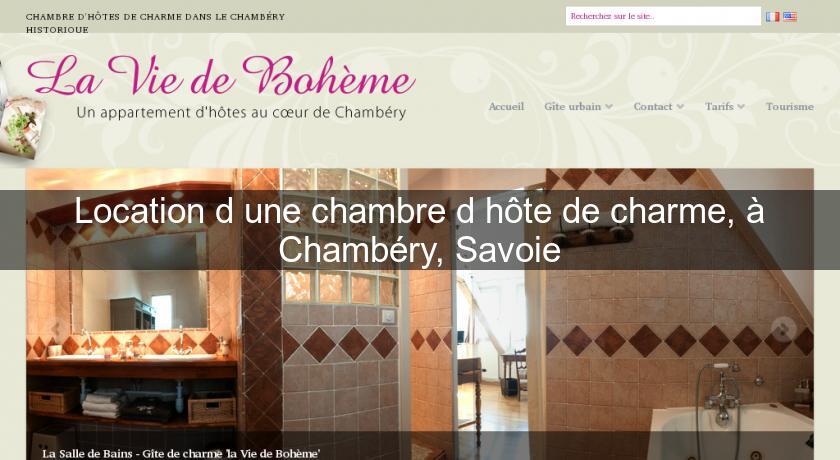
Task: Click the 'Location d une chambre' headline banner
Action: 420,230
